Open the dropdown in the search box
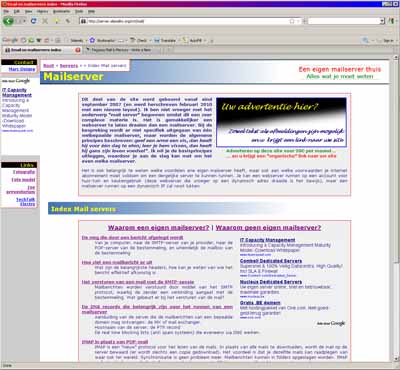Image resolution: width=400 pixels, height=370 pixels. pos(382,21)
